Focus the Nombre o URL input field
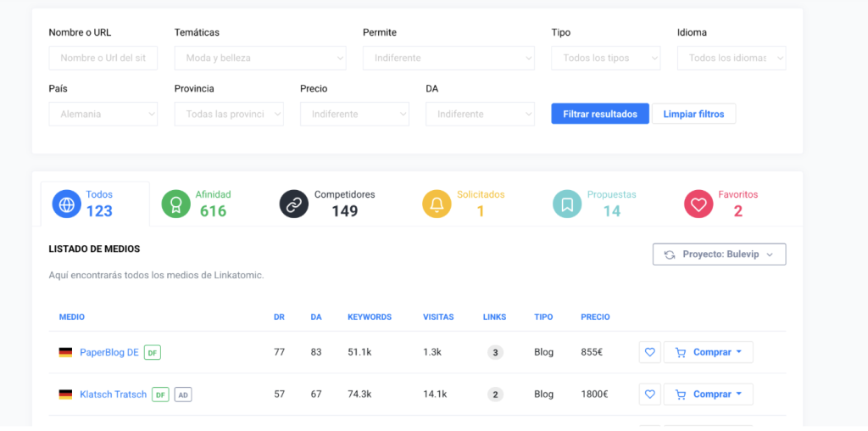The width and height of the screenshot is (868, 431). click(x=103, y=58)
